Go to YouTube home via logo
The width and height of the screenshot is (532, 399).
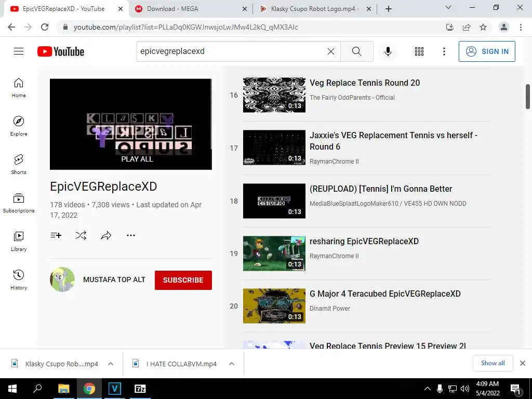tap(61, 51)
